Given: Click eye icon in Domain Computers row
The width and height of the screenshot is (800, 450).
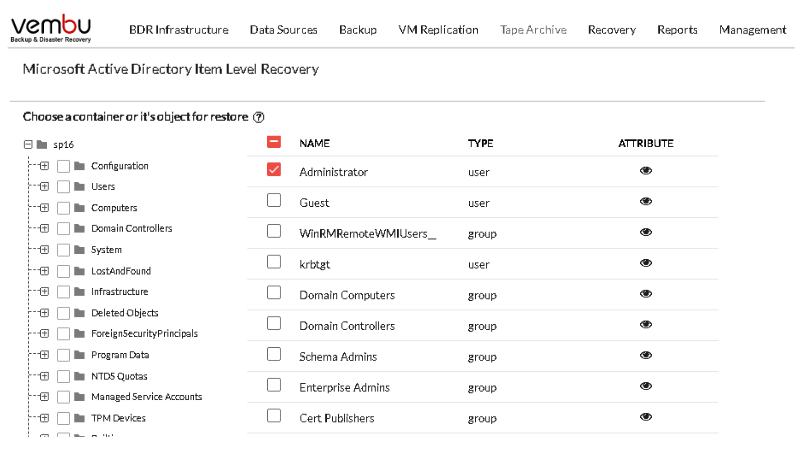Looking at the screenshot, I should click(x=645, y=293).
